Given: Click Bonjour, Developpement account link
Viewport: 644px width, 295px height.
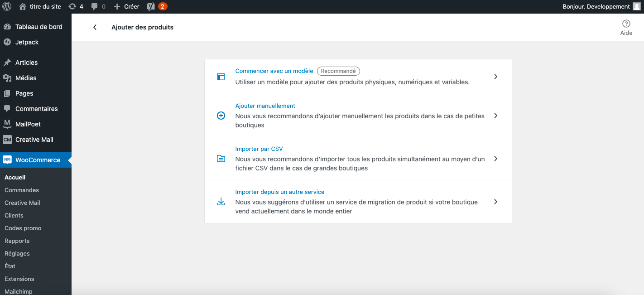Looking at the screenshot, I should (x=596, y=6).
